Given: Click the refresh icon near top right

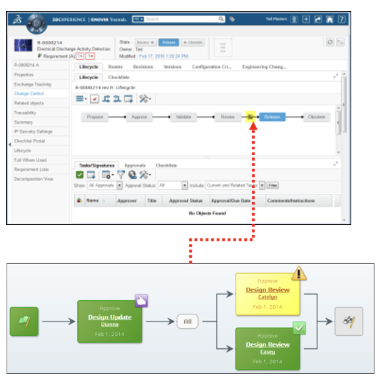Looking at the screenshot, I should [x=330, y=42].
